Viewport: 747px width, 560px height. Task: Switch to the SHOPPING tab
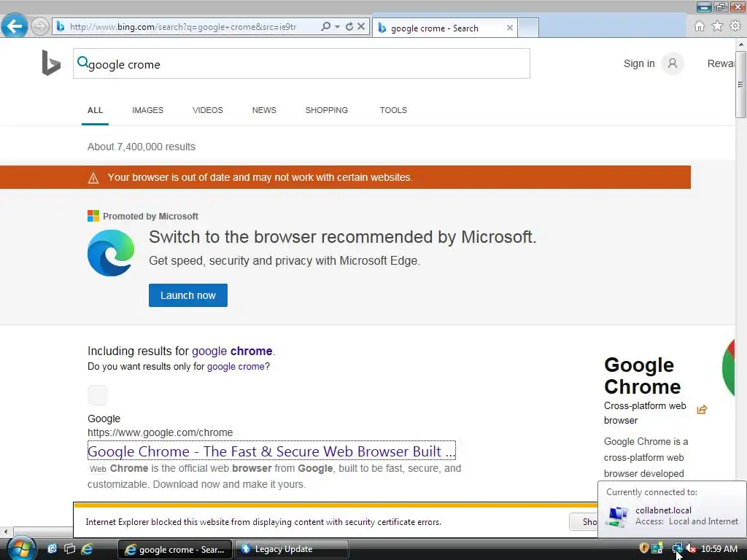(x=326, y=110)
